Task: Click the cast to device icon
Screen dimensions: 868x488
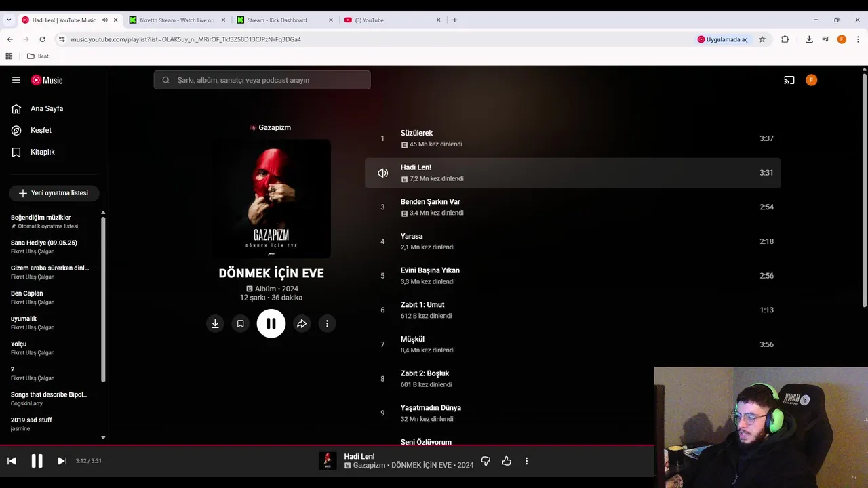Action: 789,80
